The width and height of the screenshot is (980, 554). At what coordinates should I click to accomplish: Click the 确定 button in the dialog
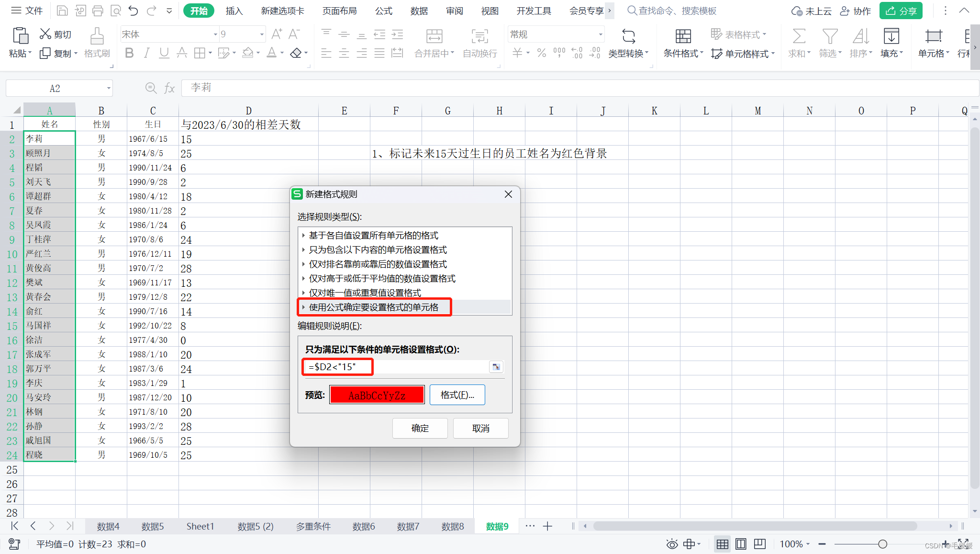coord(420,428)
